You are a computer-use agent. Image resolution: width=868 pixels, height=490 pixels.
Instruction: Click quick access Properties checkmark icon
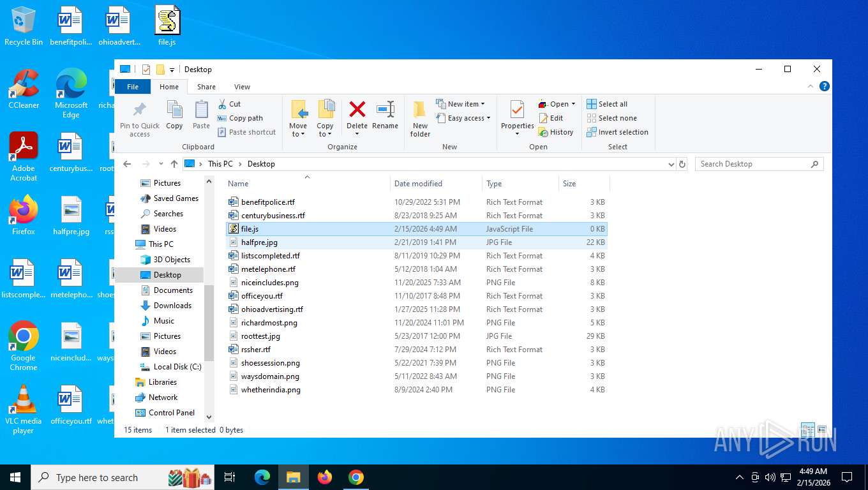pyautogui.click(x=146, y=70)
